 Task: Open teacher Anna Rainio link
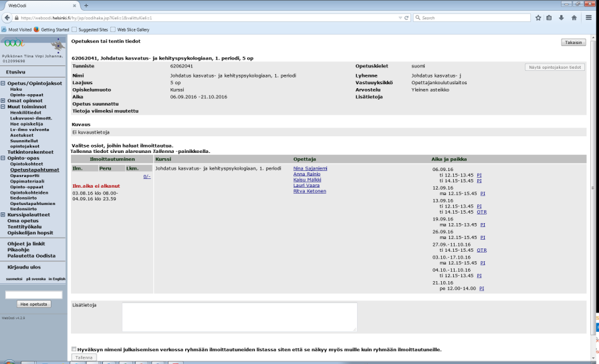tap(307, 174)
